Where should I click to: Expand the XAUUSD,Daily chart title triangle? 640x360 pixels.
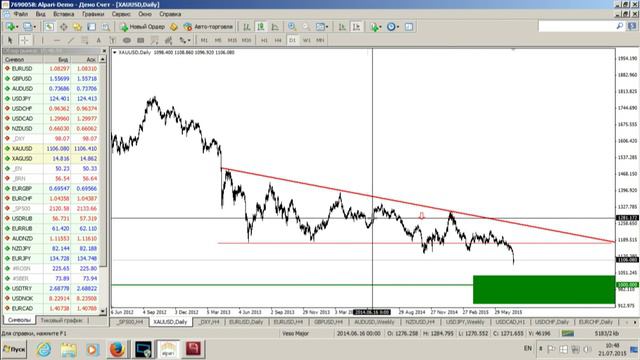[x=115, y=53]
